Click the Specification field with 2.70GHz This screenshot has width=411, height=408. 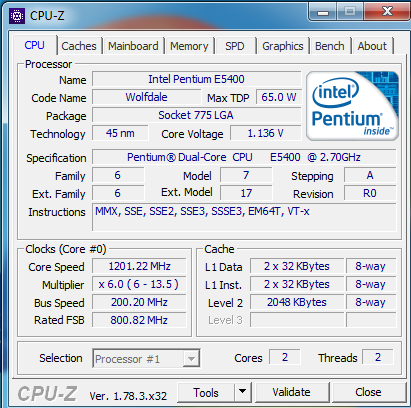point(244,157)
